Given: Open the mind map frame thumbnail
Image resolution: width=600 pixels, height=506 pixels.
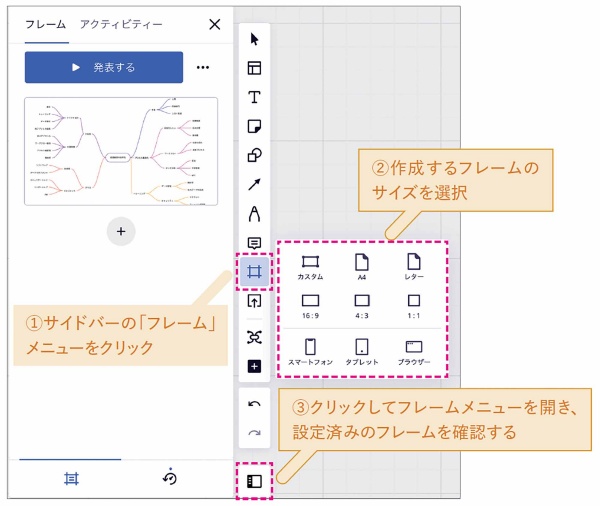Looking at the screenshot, I should point(121,151).
